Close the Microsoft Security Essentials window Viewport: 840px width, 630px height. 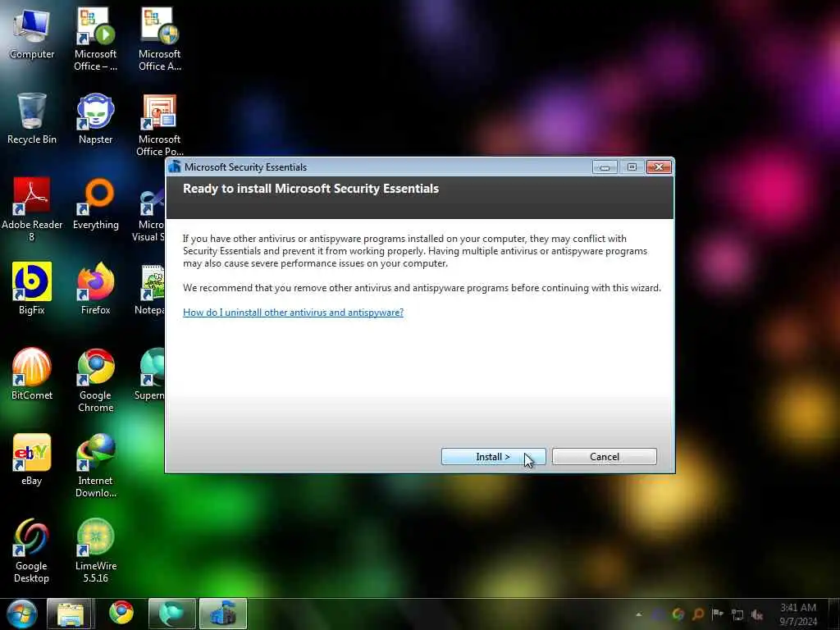coord(659,167)
